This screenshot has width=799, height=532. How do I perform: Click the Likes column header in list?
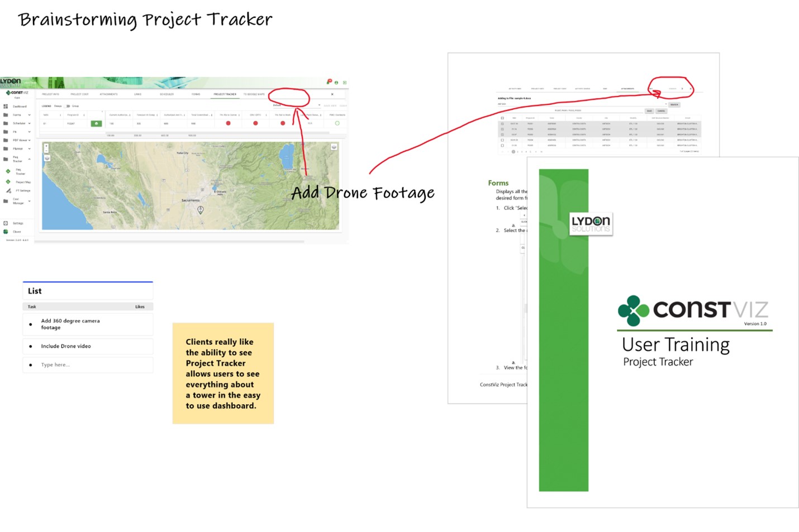point(140,306)
